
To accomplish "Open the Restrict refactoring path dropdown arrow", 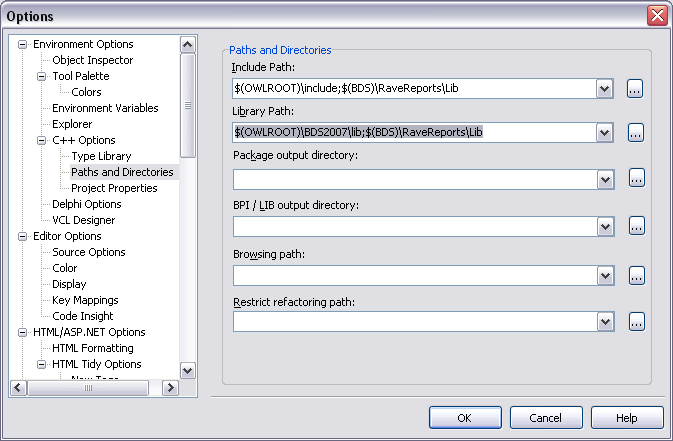I will [x=605, y=322].
